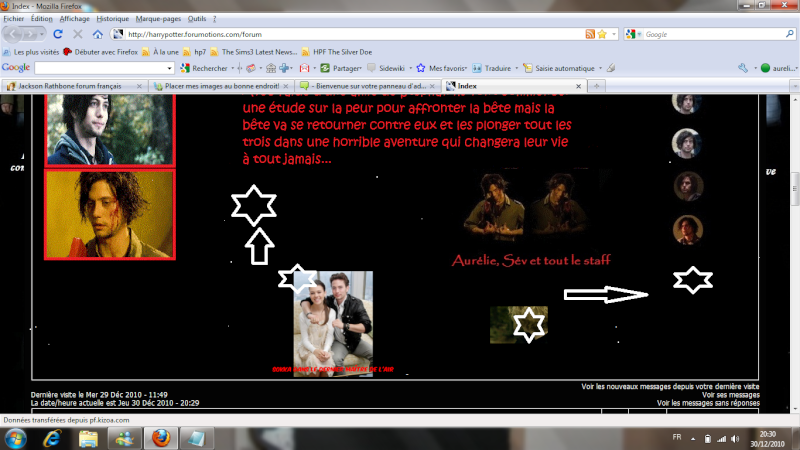Open the Marque-pages menu
800x450 pixels.
(x=158, y=18)
